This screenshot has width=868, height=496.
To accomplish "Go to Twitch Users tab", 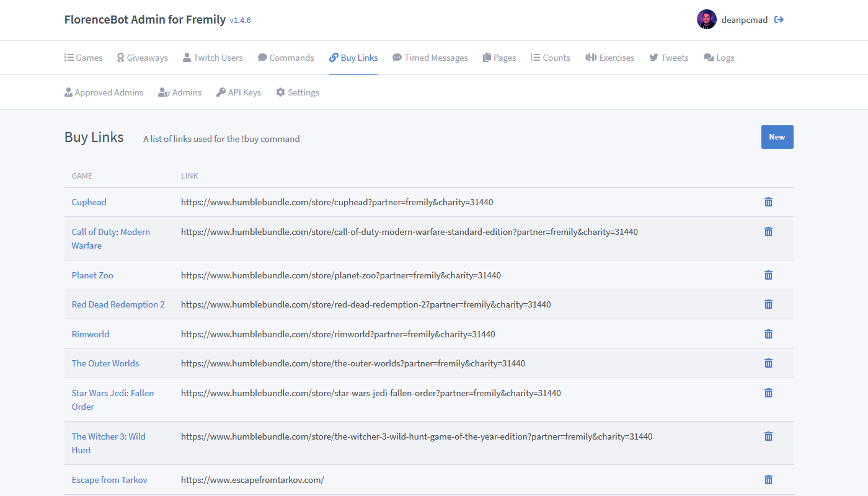I will click(213, 58).
